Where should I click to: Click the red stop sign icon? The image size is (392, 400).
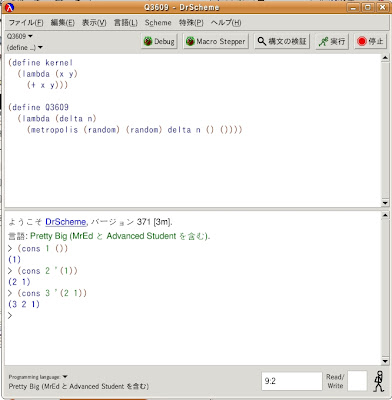(361, 41)
